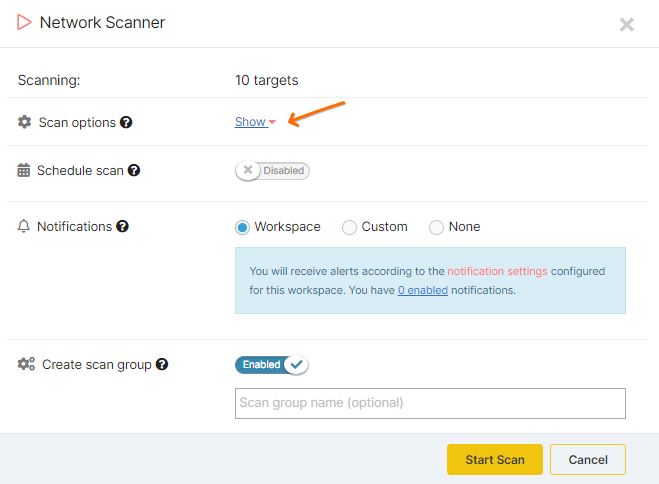Click the calendar icon beside Schedule scan
This screenshot has height=484, width=659.
pyautogui.click(x=24, y=170)
